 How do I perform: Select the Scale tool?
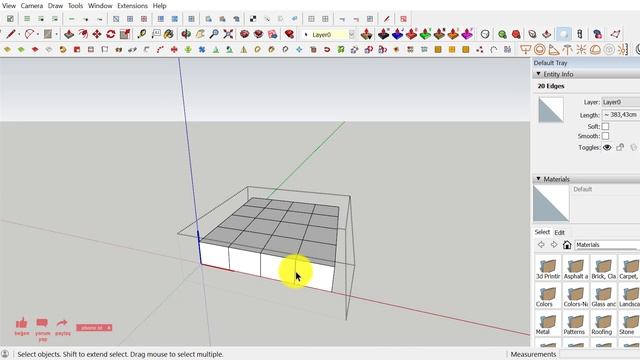[x=125, y=34]
